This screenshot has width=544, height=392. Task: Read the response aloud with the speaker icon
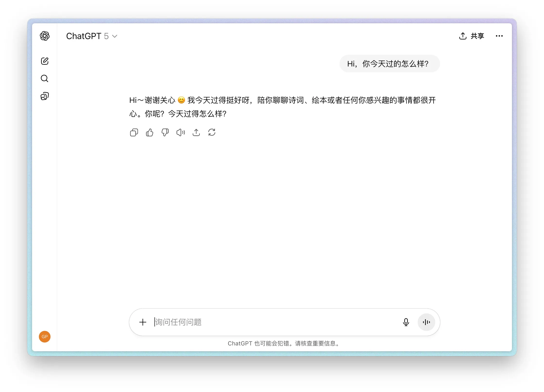point(181,132)
